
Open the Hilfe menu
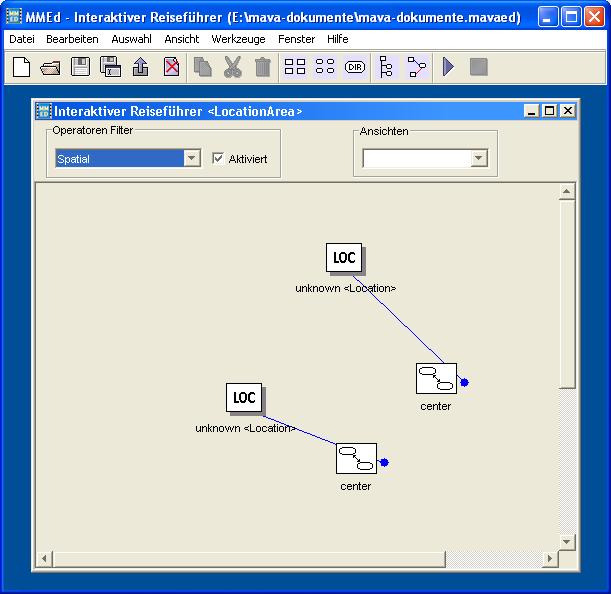coord(337,39)
